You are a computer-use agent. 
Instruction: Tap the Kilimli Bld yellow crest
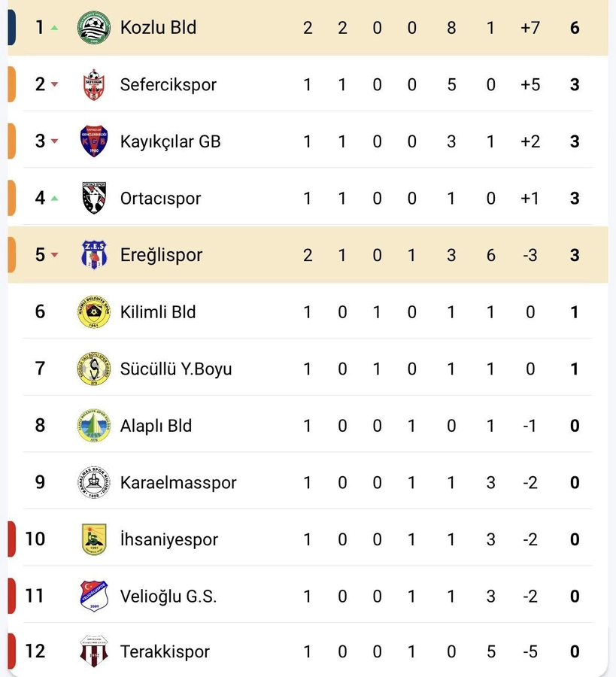pos(94,311)
